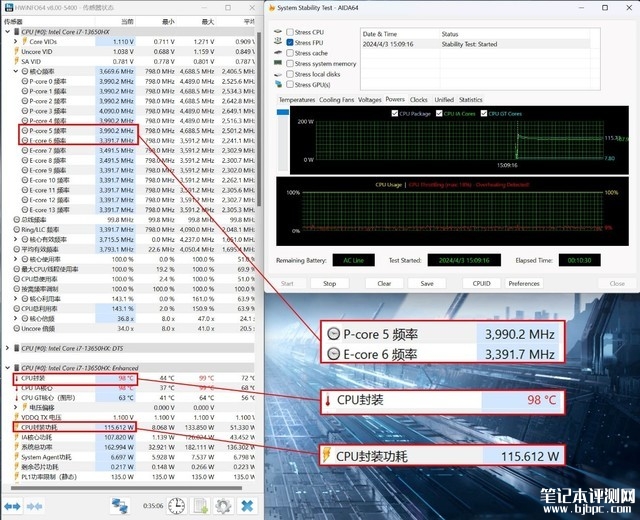Screen dimensions: 640x520
Task: Click the blue expand-columns arrows icon in HWiNFO
Action: (x=12, y=507)
